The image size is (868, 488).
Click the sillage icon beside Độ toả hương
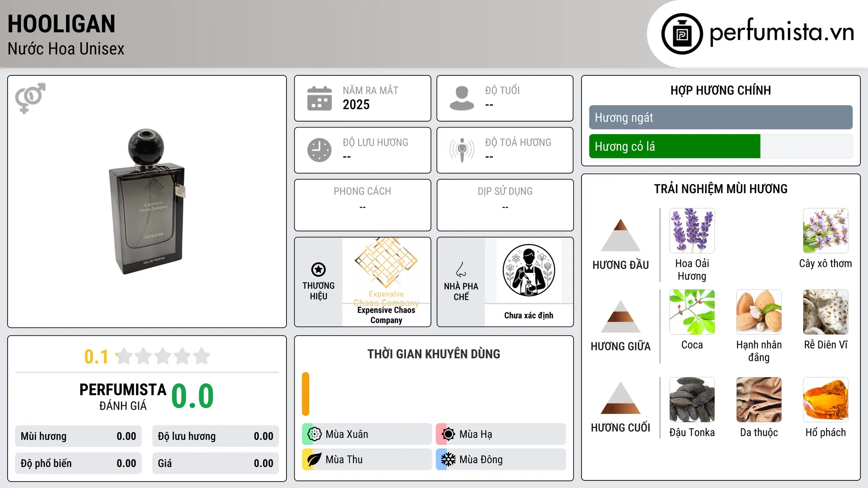pyautogui.click(x=462, y=150)
